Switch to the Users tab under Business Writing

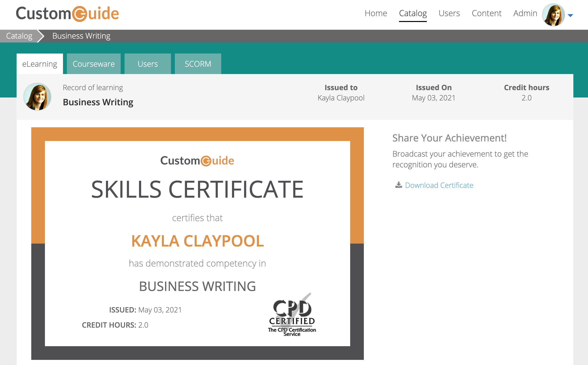pyautogui.click(x=147, y=64)
